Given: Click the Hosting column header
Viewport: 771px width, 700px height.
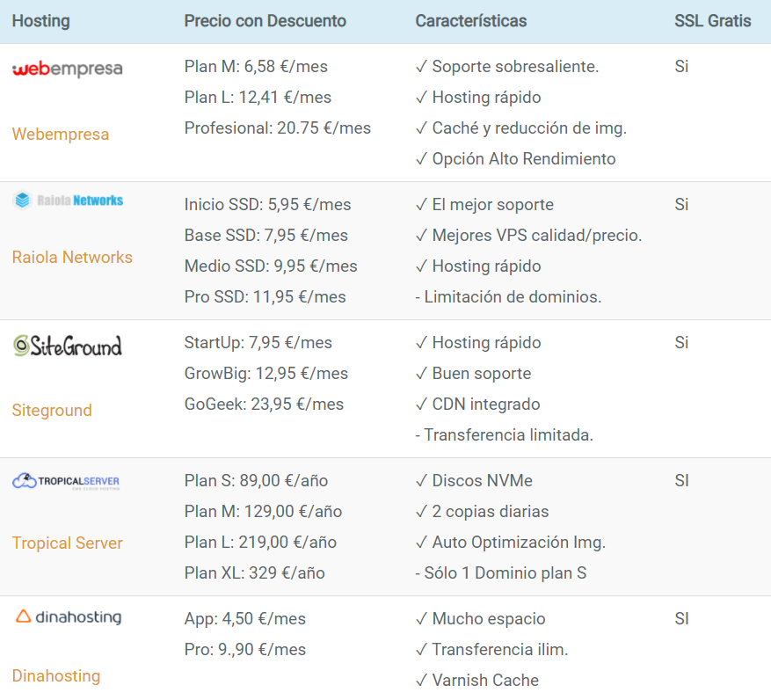Looking at the screenshot, I should 40,20.
